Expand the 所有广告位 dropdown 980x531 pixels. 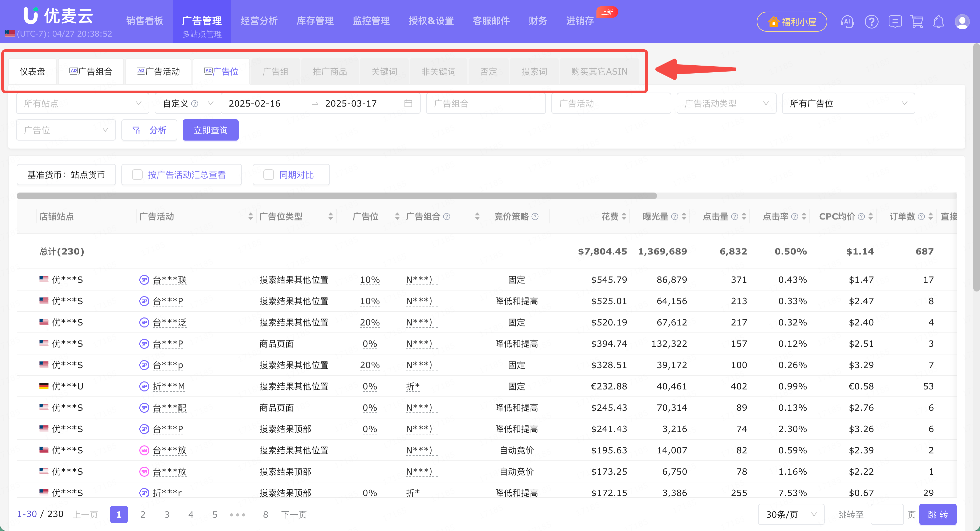click(x=848, y=103)
